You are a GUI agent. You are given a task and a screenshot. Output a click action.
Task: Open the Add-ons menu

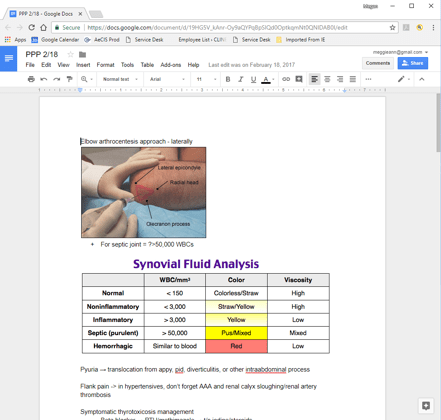171,65
